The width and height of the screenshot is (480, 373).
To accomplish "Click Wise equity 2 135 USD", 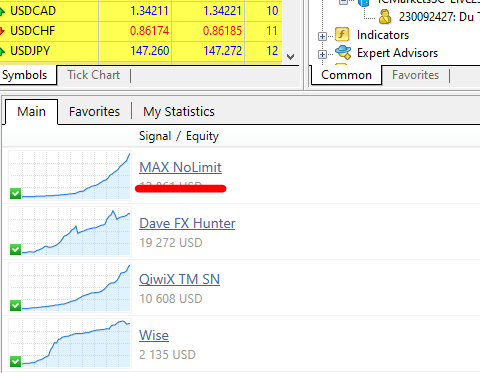I will click(167, 355).
